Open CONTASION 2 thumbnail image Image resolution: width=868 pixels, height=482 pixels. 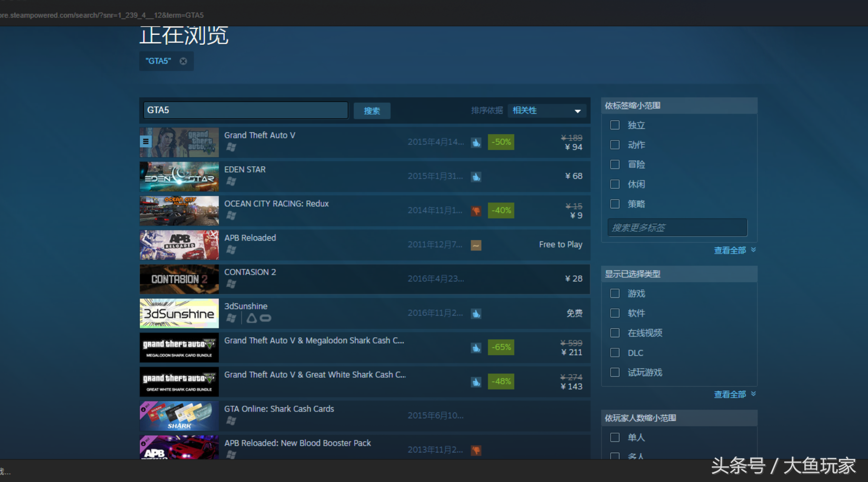[x=179, y=279]
